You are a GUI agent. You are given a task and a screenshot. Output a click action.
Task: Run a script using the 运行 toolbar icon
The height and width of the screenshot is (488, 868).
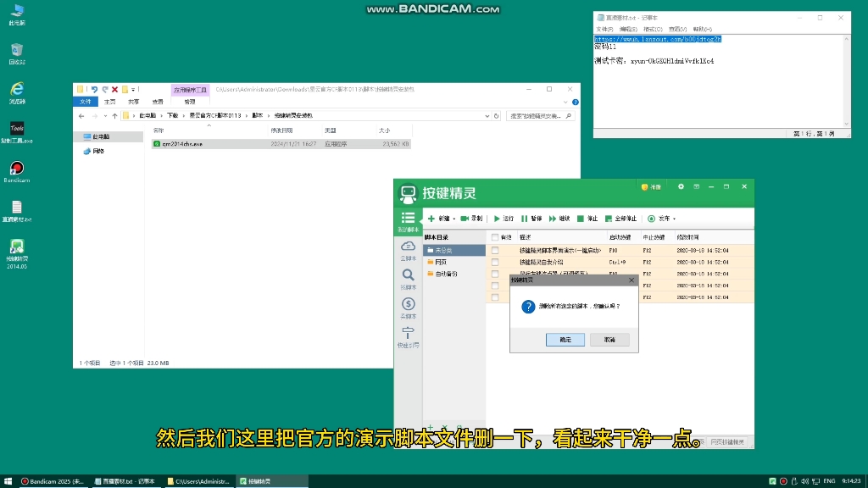click(x=502, y=218)
